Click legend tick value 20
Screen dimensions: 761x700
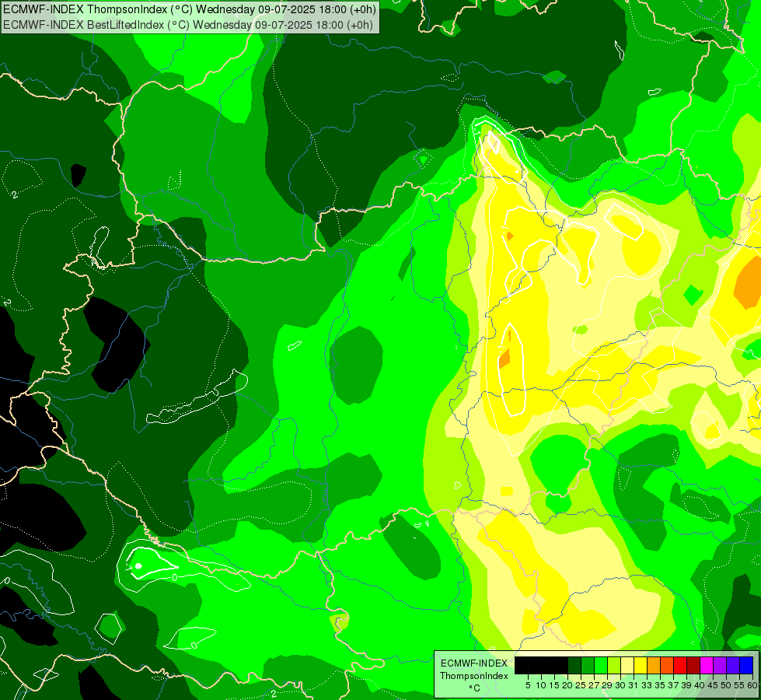[568, 685]
